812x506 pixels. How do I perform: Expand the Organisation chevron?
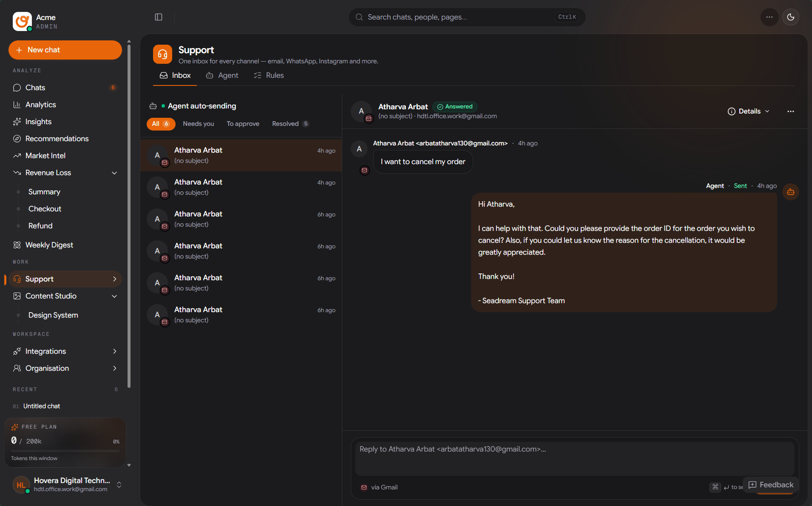(x=114, y=368)
